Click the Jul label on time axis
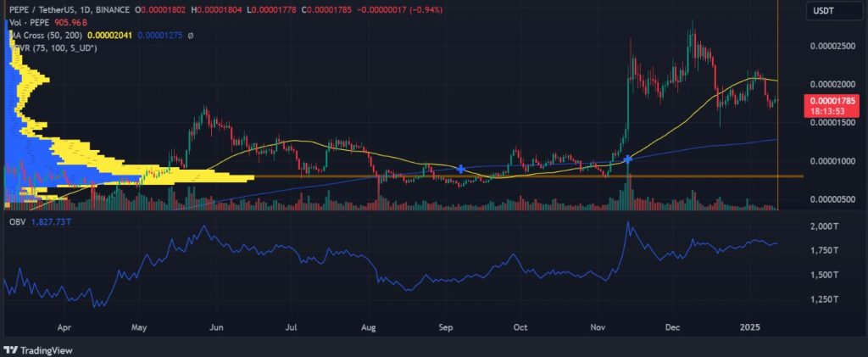This screenshot has width=868, height=357. [x=292, y=327]
